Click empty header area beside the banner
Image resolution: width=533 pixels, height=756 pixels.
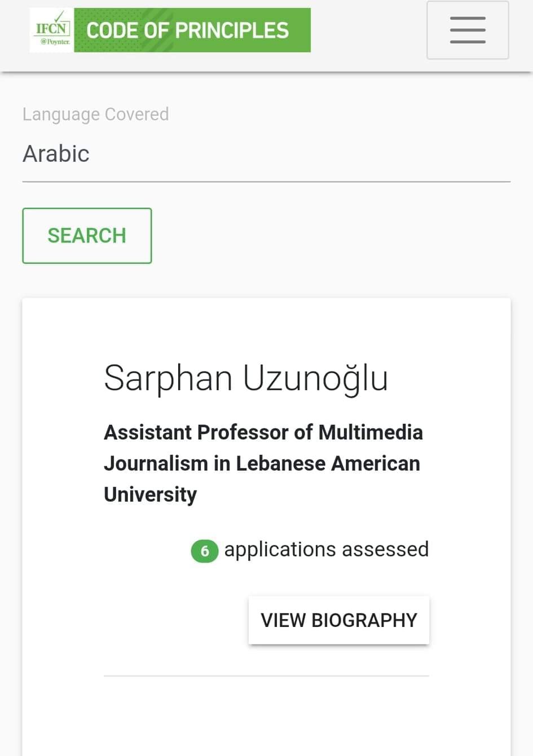pos(367,30)
